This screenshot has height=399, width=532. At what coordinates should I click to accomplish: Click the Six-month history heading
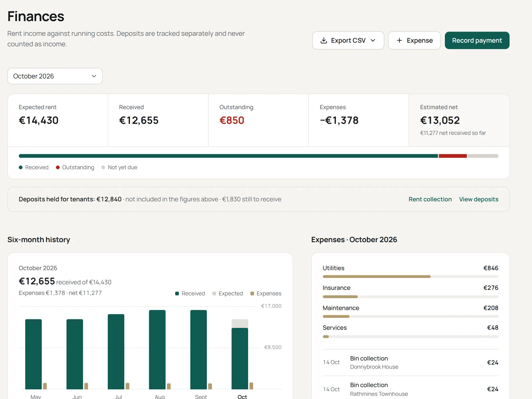point(39,240)
